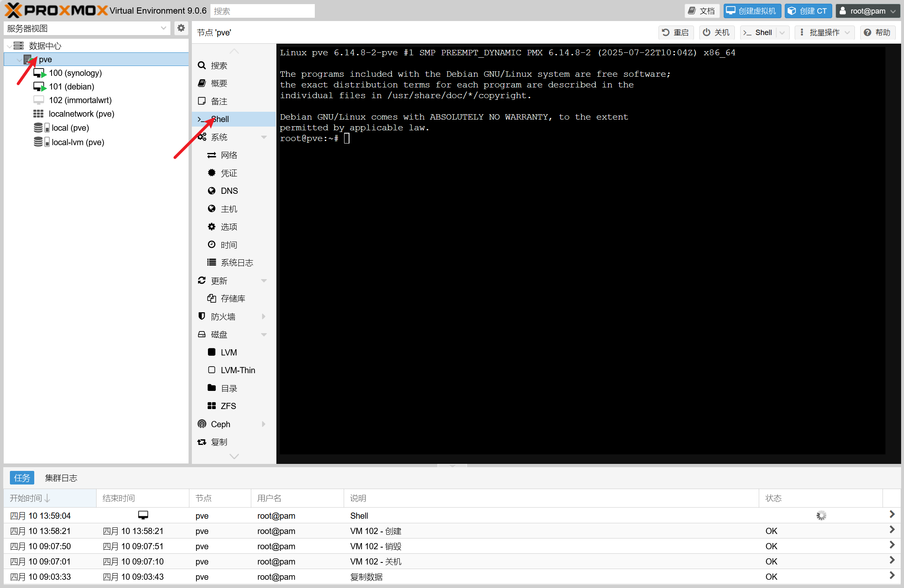Image resolution: width=904 pixels, height=588 pixels.
Task: Open the 存储库 repositories page
Action: tap(234, 299)
